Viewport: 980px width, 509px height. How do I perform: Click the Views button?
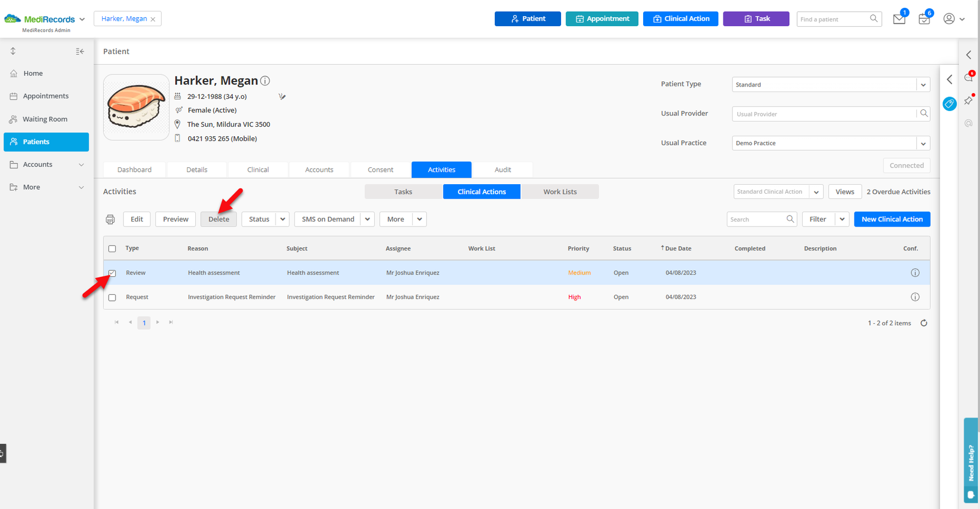tap(844, 192)
